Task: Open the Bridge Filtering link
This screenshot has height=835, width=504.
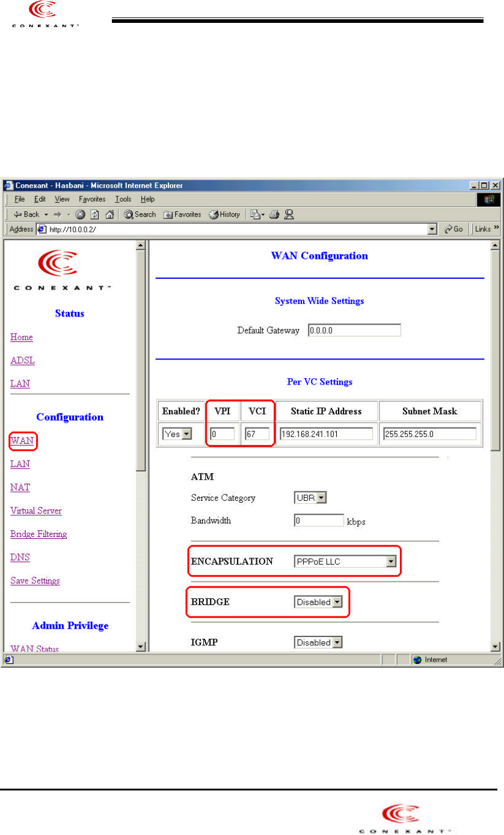Action: pyautogui.click(x=38, y=534)
